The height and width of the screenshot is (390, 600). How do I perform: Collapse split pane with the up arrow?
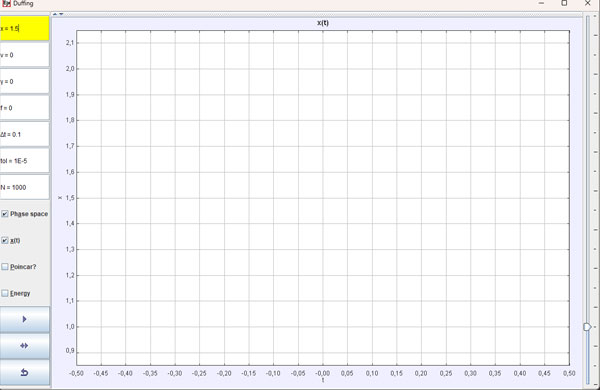tap(55, 14)
